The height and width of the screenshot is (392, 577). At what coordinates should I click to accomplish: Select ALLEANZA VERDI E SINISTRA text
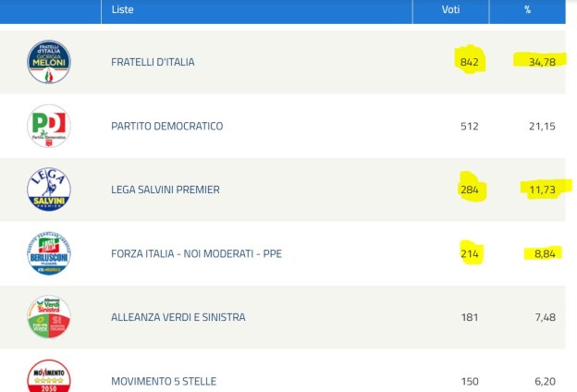coord(178,317)
